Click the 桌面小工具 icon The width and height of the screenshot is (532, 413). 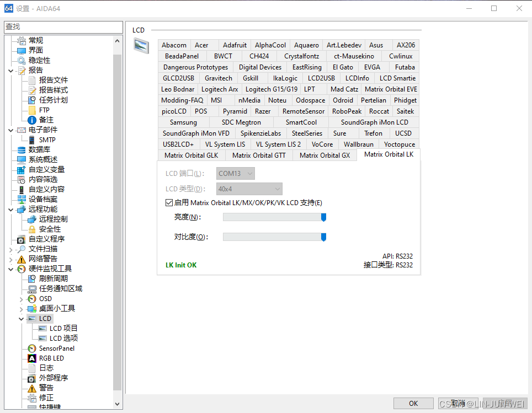pyautogui.click(x=32, y=309)
